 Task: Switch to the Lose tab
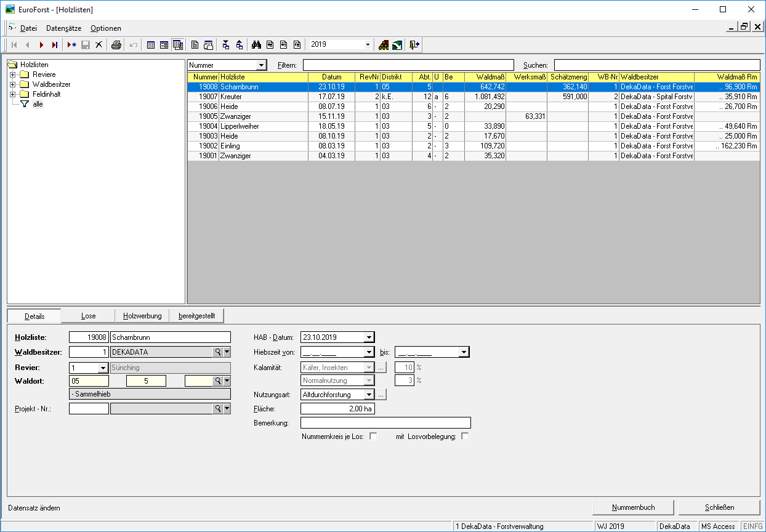point(88,316)
